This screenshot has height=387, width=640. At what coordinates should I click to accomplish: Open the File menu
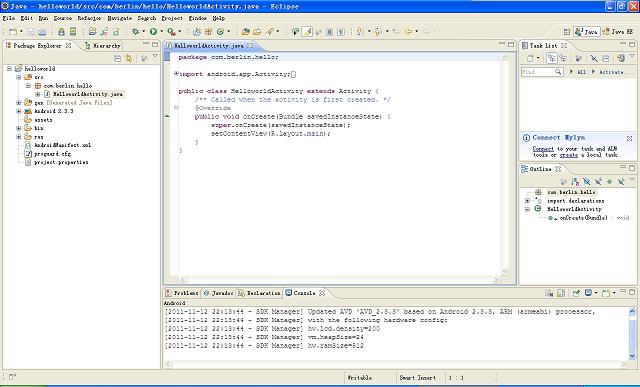[x=9, y=18]
